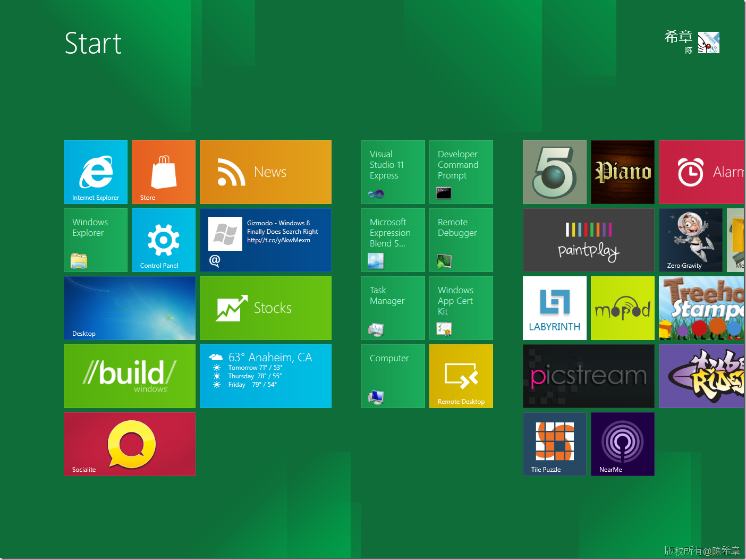Launch the Store app tile
The height and width of the screenshot is (560, 746).
164,172
